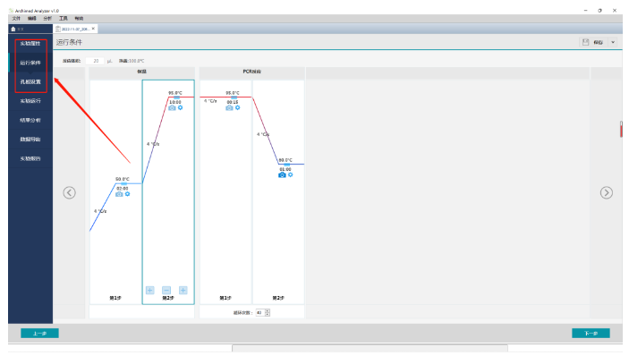Toggle camera icon under 01:00 at 60.0°C

[283, 175]
